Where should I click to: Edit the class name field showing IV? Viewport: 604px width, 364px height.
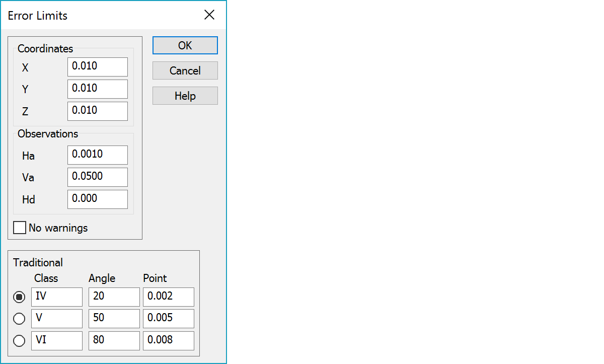57,297
